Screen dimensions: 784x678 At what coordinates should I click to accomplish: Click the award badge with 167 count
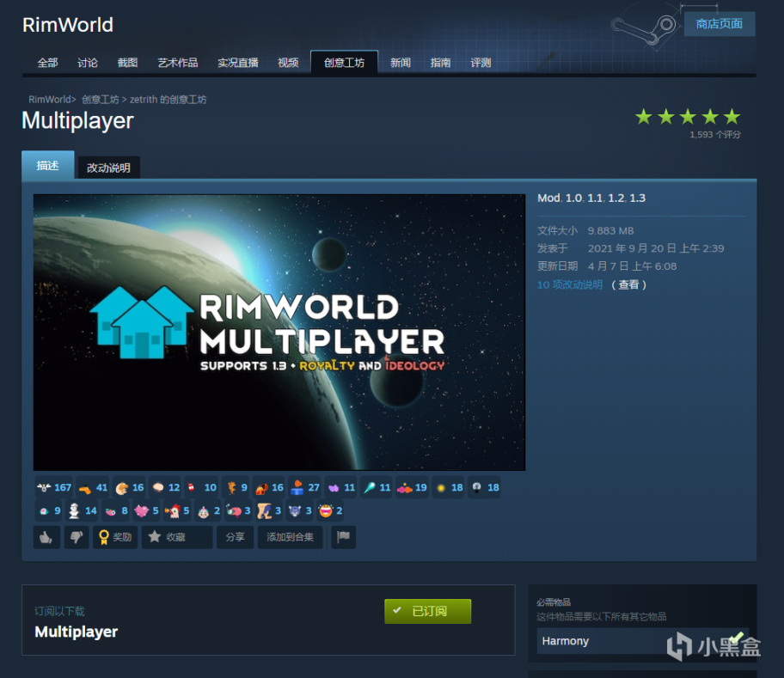[54, 487]
